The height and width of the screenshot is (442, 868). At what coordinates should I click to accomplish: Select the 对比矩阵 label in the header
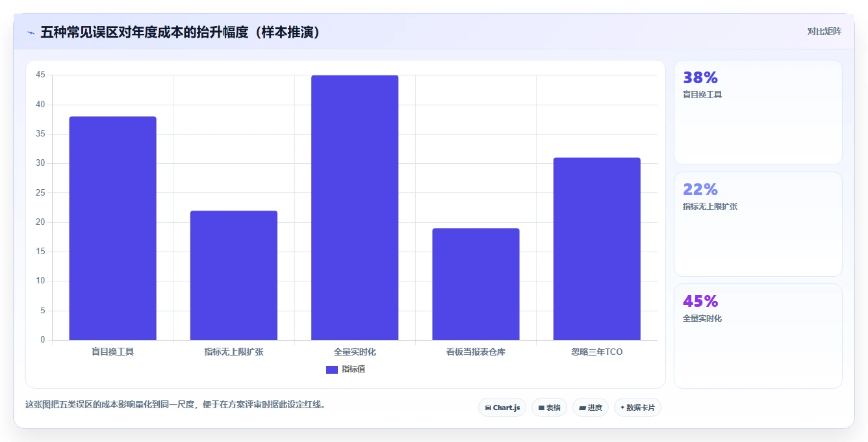[824, 31]
